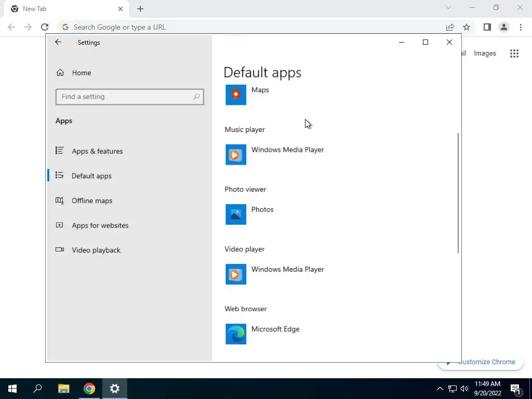Open a new Chrome tab
Image resolution: width=532 pixels, height=399 pixels.
pyautogui.click(x=140, y=9)
